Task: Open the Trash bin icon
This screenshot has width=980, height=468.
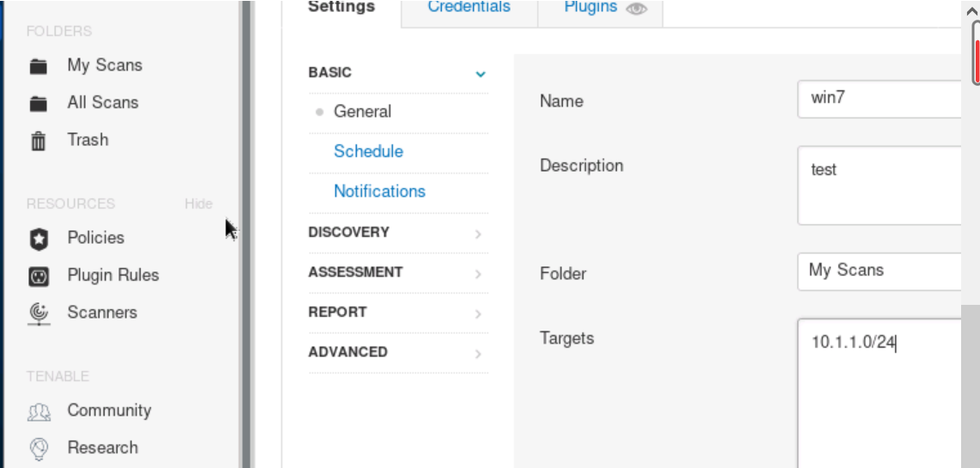Action: tap(39, 141)
